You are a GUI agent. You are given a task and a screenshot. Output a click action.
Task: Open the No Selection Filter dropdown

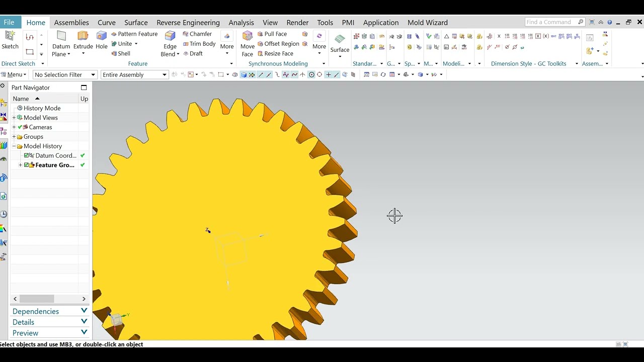tap(65, 75)
